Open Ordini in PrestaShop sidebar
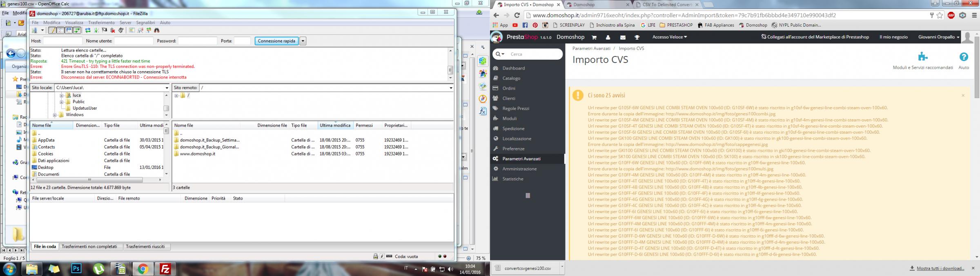Image resolution: width=980 pixels, height=276 pixels. 509,88
